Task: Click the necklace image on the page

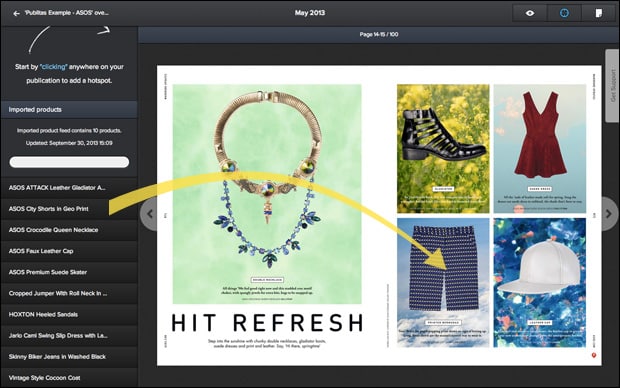Action: [x=267, y=194]
